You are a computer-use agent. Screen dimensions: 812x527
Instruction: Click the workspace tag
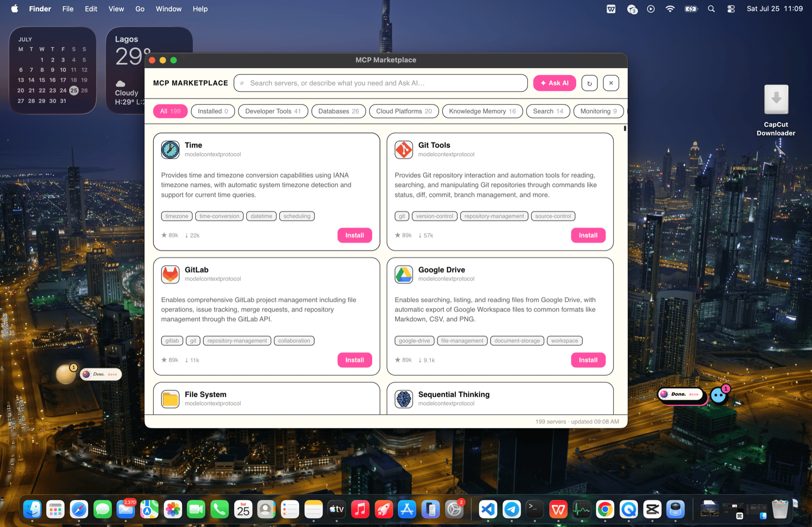coord(565,341)
